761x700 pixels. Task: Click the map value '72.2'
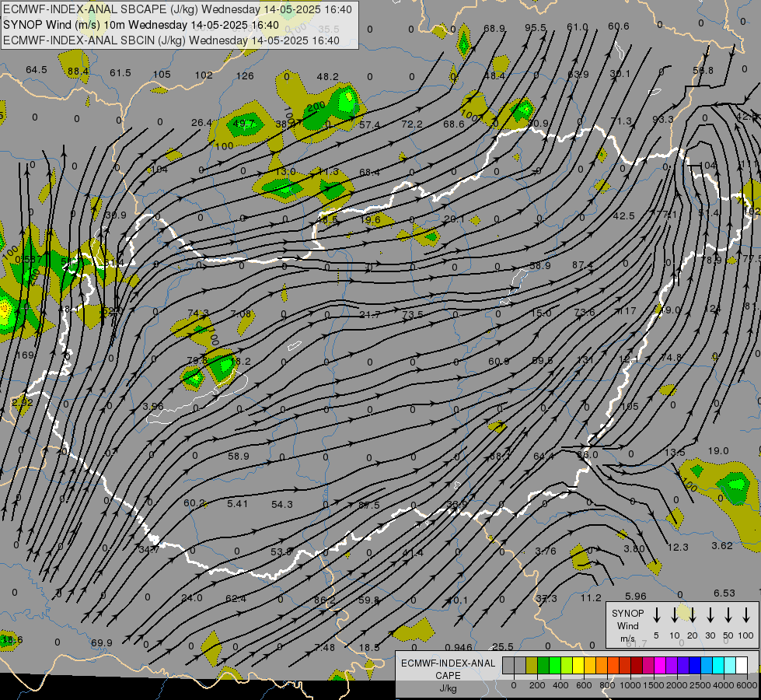(x=411, y=124)
